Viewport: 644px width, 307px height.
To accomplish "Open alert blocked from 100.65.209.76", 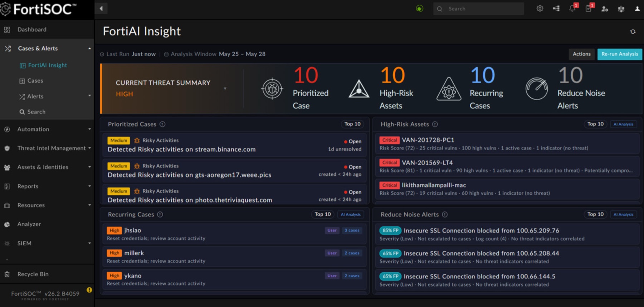I will click(x=507, y=234).
